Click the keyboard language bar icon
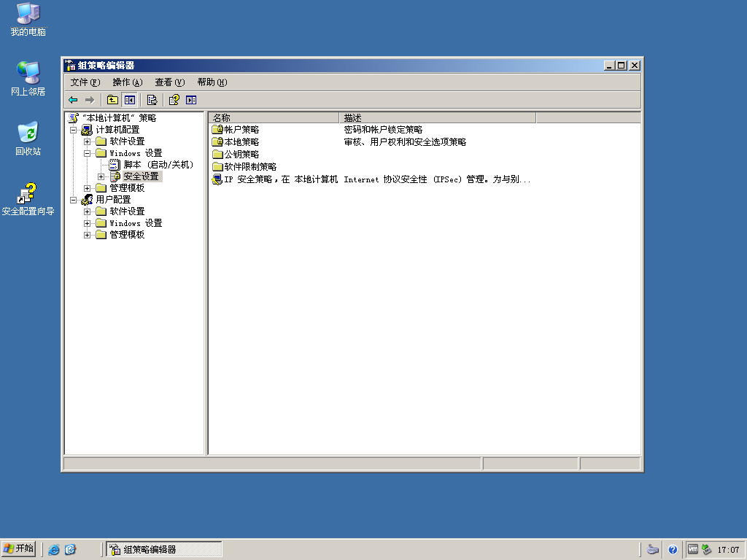 point(653,550)
